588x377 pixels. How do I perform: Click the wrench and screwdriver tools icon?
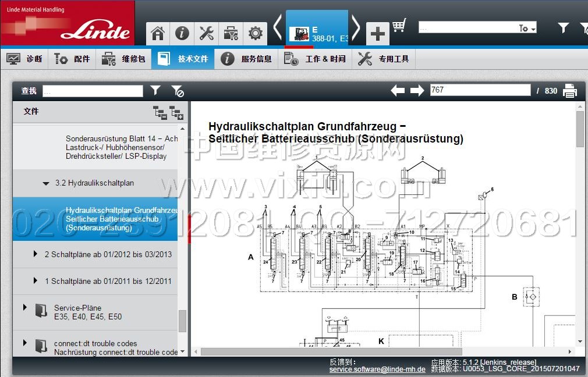point(207,33)
